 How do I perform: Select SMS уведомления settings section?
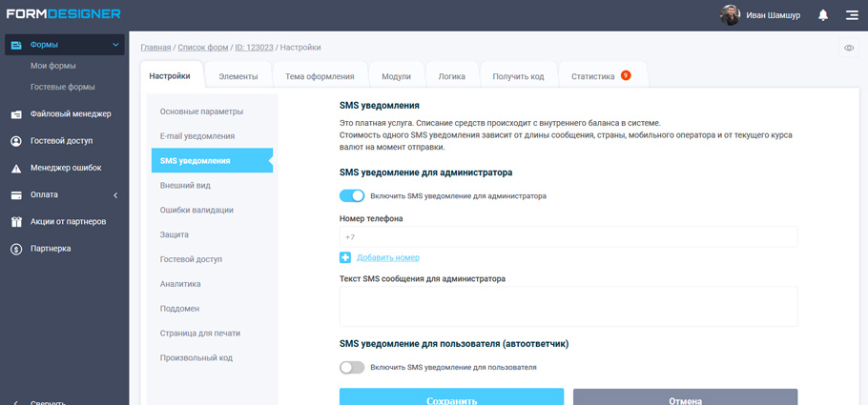point(212,161)
